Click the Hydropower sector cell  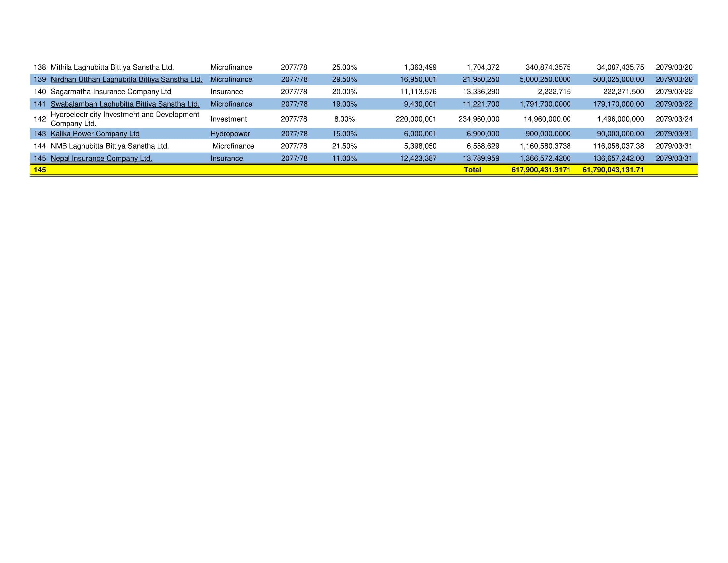230,134
